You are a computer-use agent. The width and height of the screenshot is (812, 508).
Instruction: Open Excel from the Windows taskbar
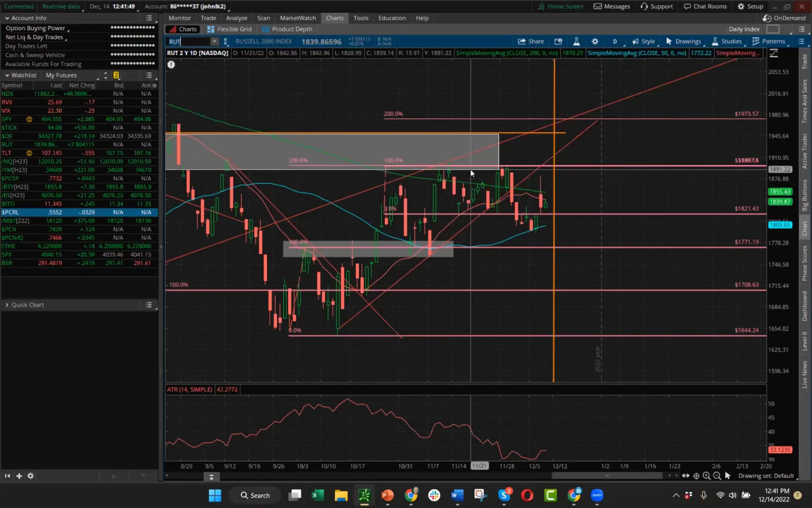(x=318, y=495)
